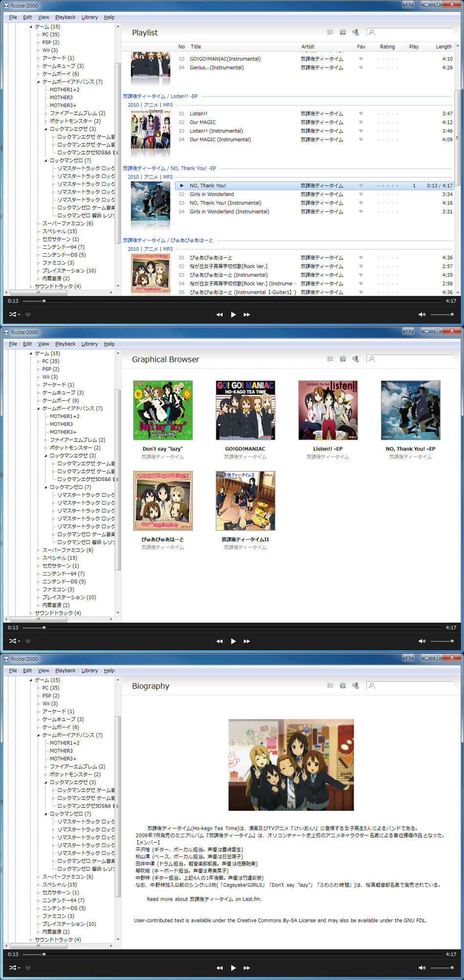Screen dimensions: 464x980
Task: Expand サウンドトラック (4) node in Biography window
Action: 31,940
